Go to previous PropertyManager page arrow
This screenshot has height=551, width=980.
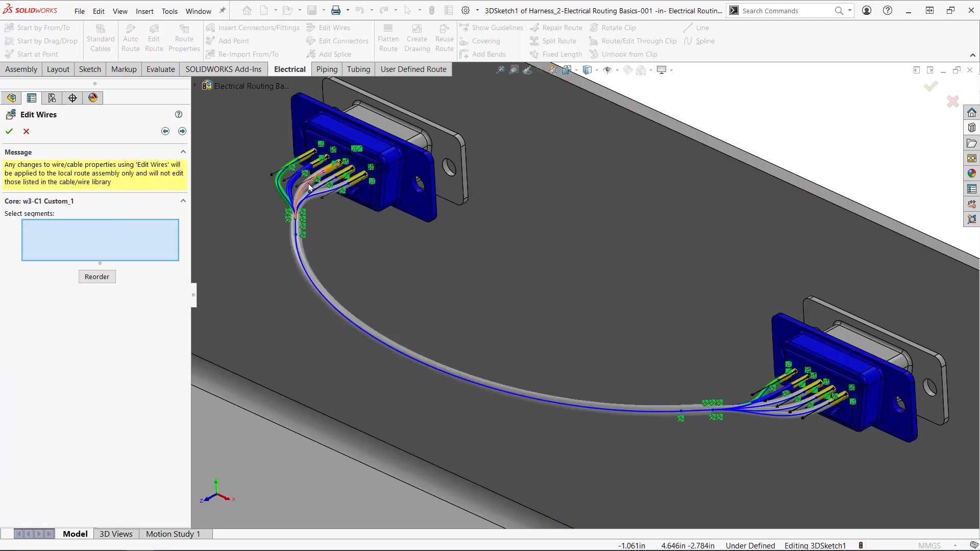click(165, 131)
